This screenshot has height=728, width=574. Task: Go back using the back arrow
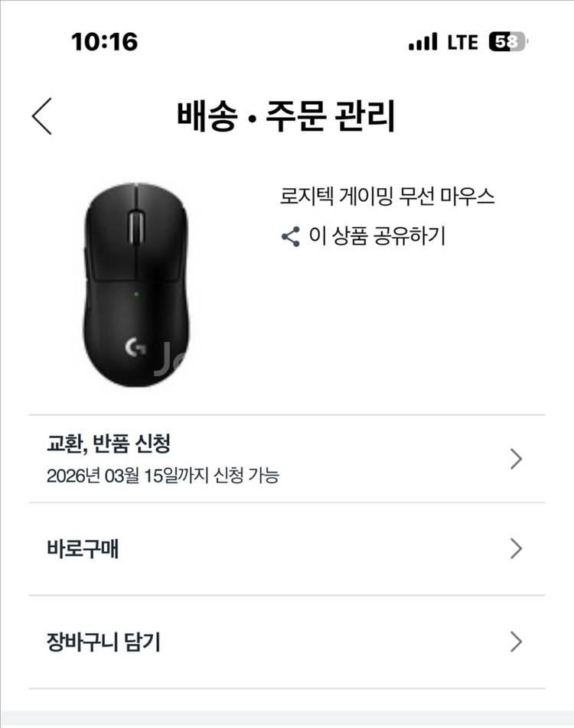42,116
